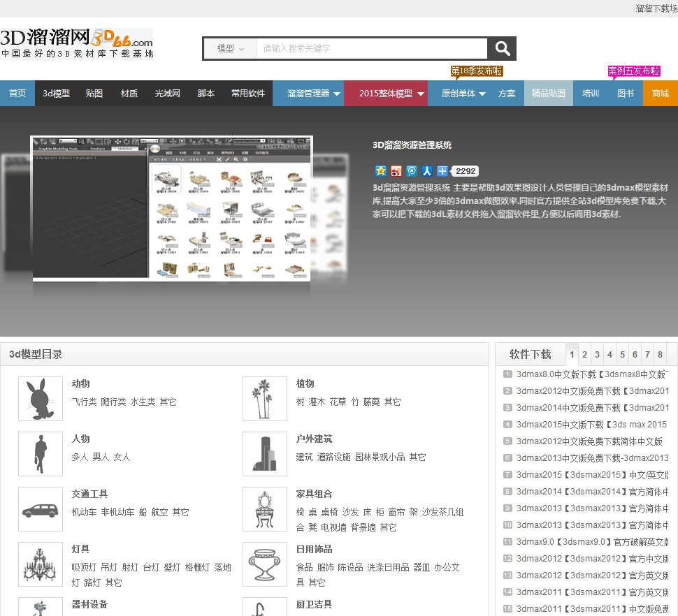Open the 培训 navigation item
678x616 pixels.
[591, 94]
